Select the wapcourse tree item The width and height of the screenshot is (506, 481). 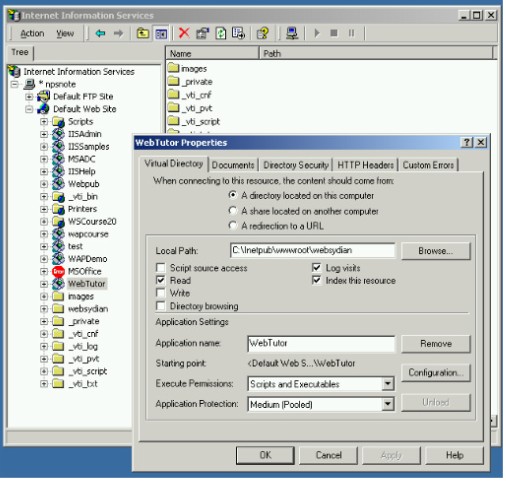[x=88, y=234]
